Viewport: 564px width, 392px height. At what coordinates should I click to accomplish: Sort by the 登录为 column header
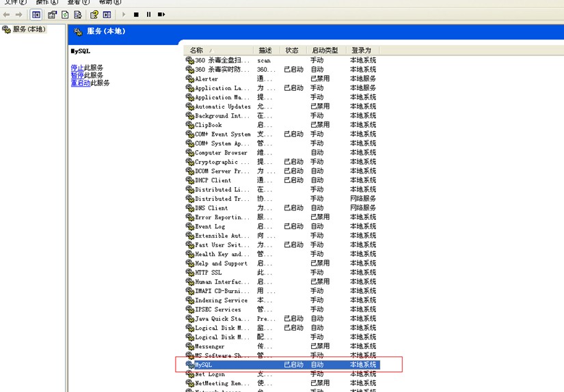tap(362, 51)
